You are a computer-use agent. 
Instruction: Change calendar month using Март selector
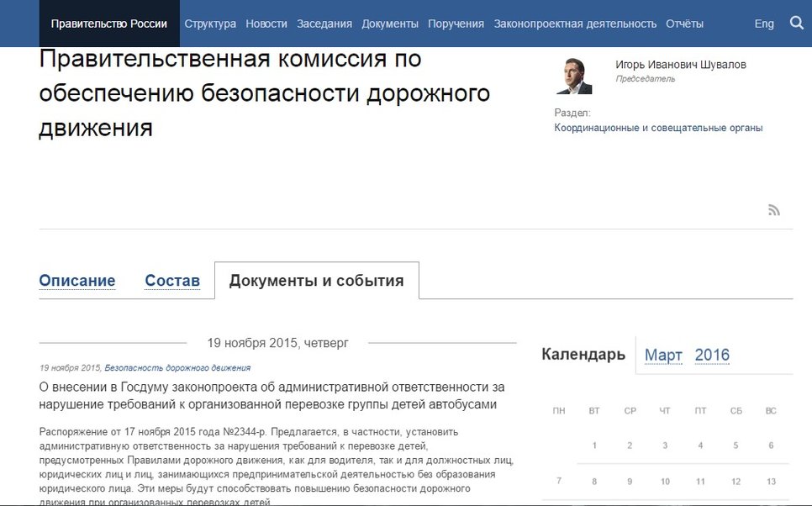pyautogui.click(x=663, y=355)
